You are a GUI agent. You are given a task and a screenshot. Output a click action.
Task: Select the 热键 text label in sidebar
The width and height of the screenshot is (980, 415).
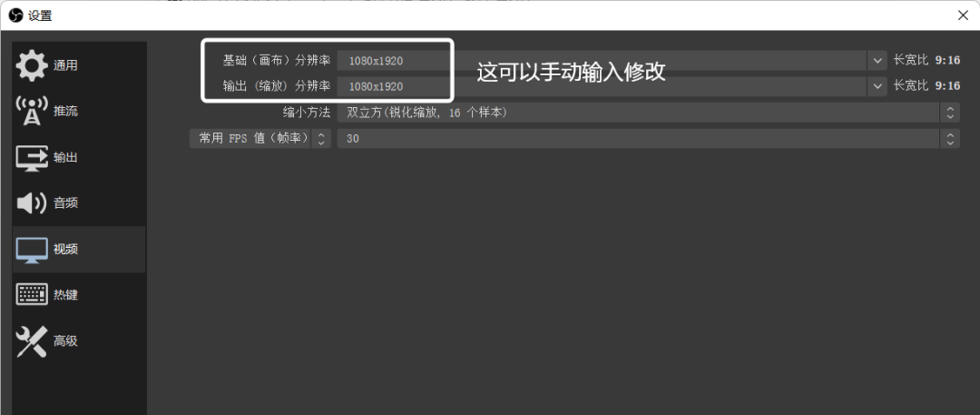[x=65, y=295]
